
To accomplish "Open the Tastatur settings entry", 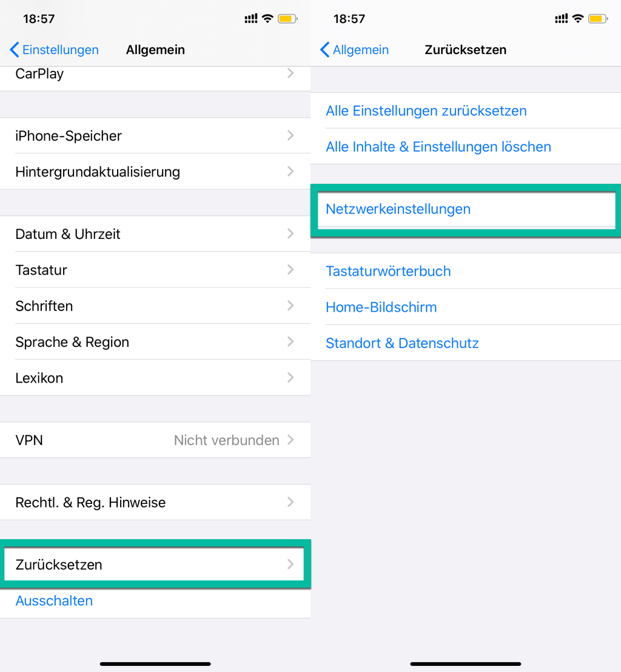I will [155, 270].
